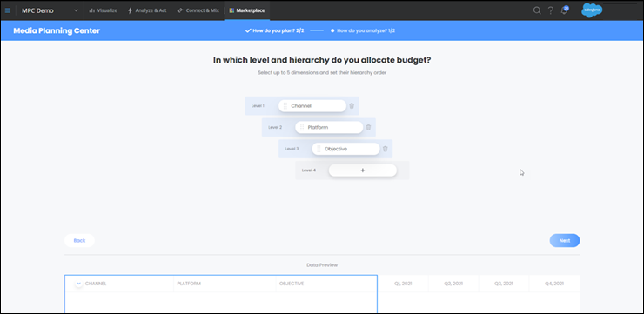Screen dimensions: 644x314
Task: Click the Data Preview label
Action: tap(322, 265)
